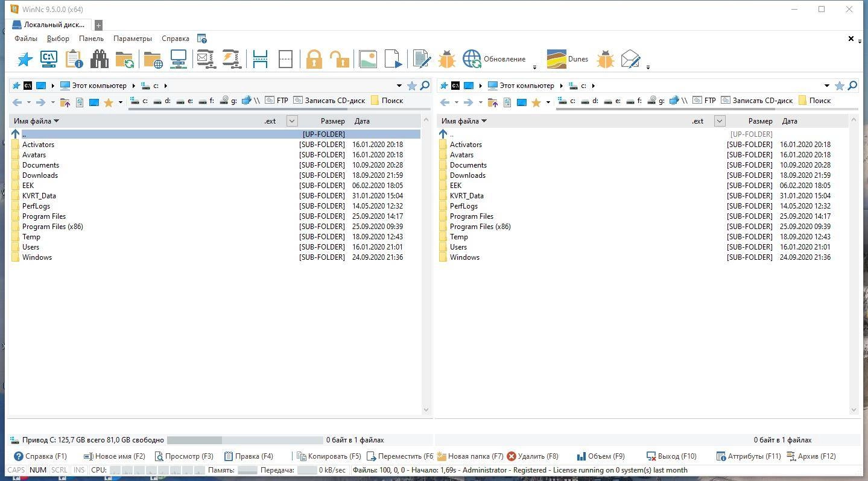Toggle the SCRL indicator in status bar
868x481 pixels.
coord(59,470)
